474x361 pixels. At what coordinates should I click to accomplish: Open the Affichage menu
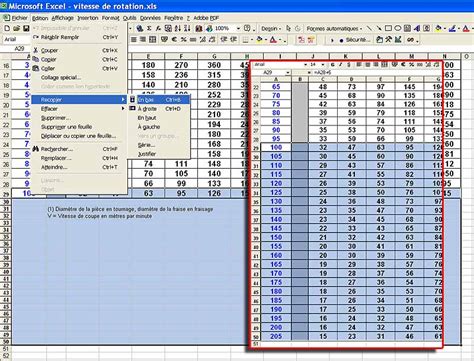[x=62, y=18]
